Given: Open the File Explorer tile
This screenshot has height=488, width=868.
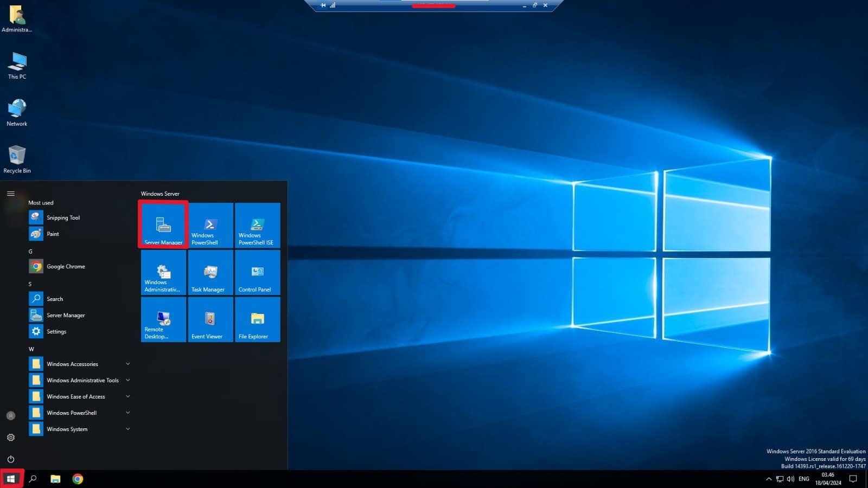Looking at the screenshot, I should pyautogui.click(x=257, y=319).
